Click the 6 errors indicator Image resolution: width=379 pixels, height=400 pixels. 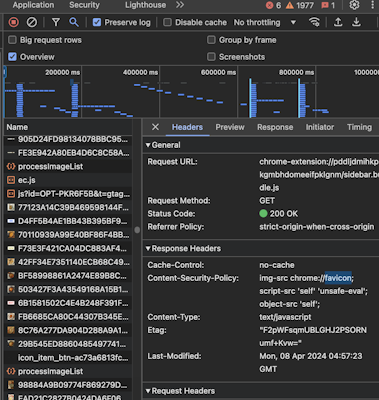coord(273,5)
